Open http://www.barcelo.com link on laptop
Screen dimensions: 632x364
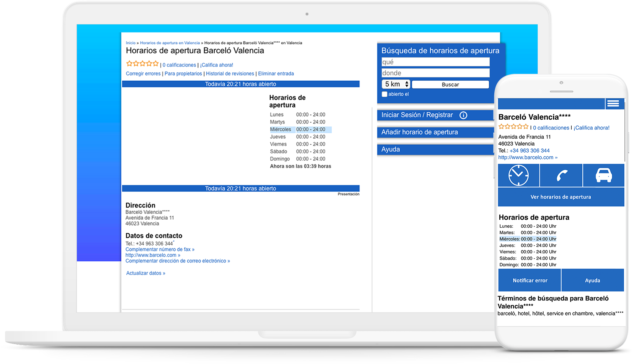click(x=153, y=255)
